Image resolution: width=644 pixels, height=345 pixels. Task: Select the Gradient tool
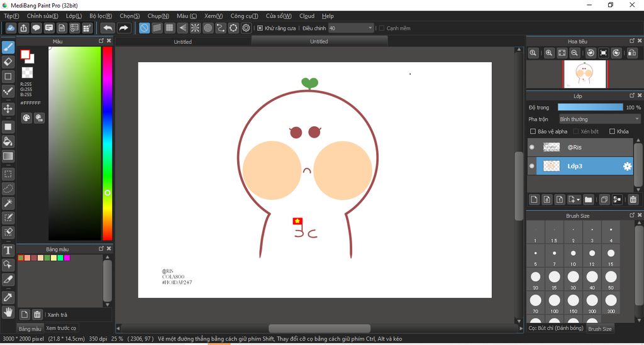[x=8, y=156]
